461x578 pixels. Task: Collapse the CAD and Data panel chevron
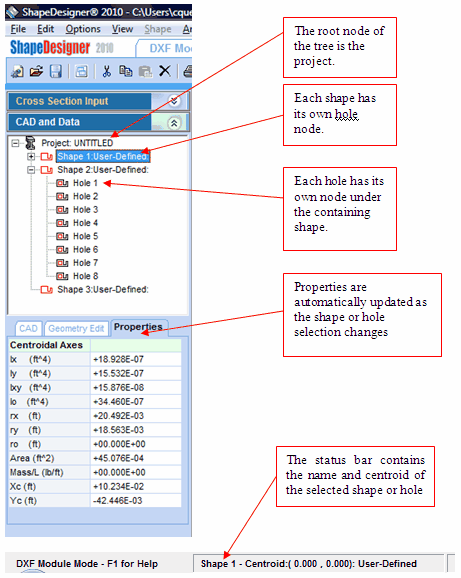(174, 123)
